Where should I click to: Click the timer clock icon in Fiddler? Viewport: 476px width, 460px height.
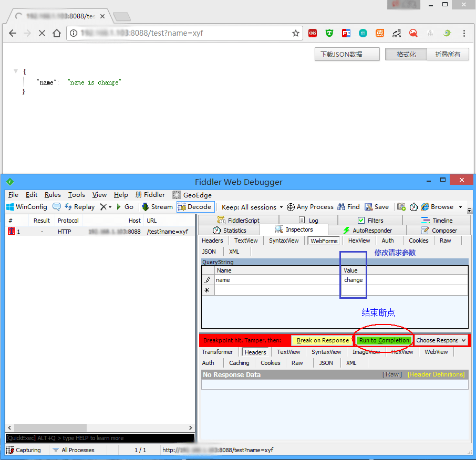pos(413,207)
